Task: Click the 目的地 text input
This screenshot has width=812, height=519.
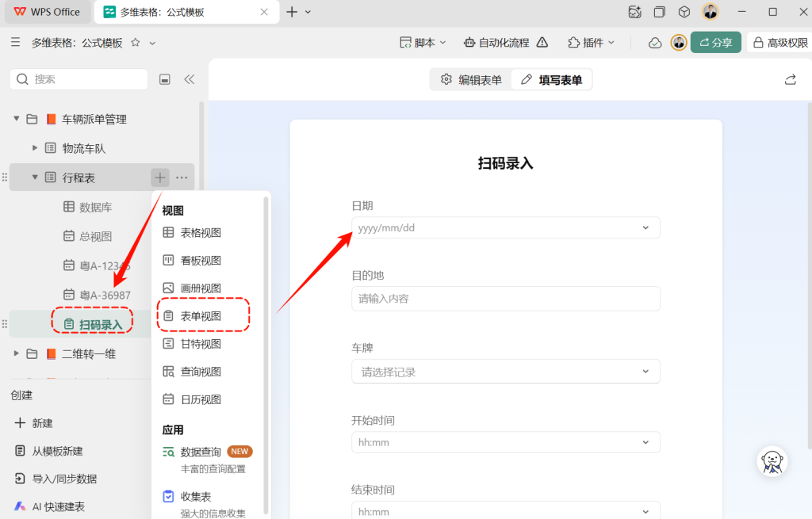Action: (x=505, y=299)
